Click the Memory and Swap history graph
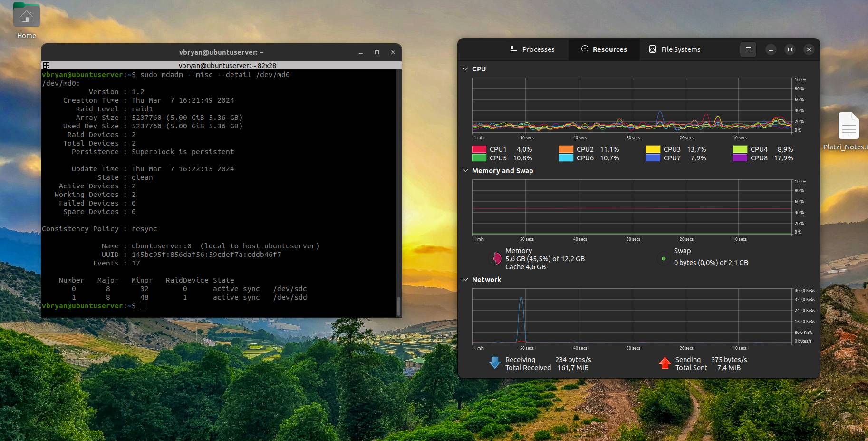 pyautogui.click(x=632, y=207)
